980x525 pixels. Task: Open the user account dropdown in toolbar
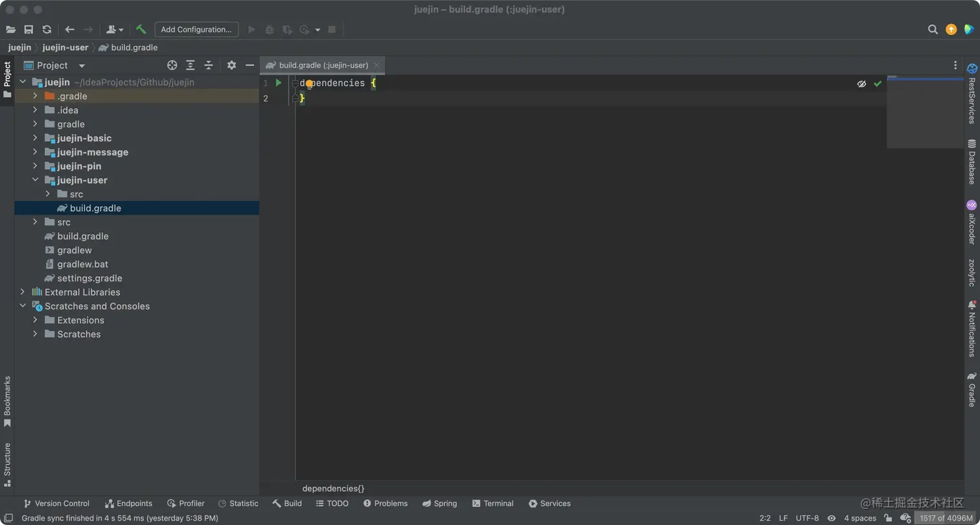(x=115, y=29)
